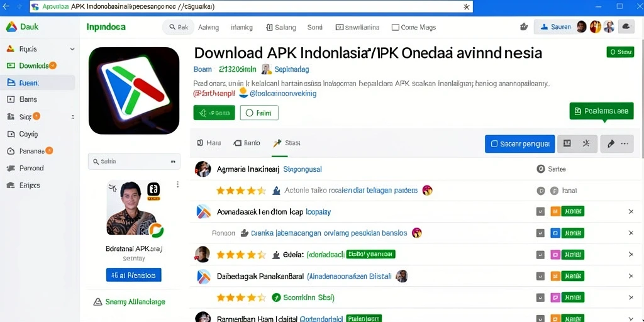This screenshot has height=322, width=644.
Task: Click the Pak search field
Action: [178, 27]
